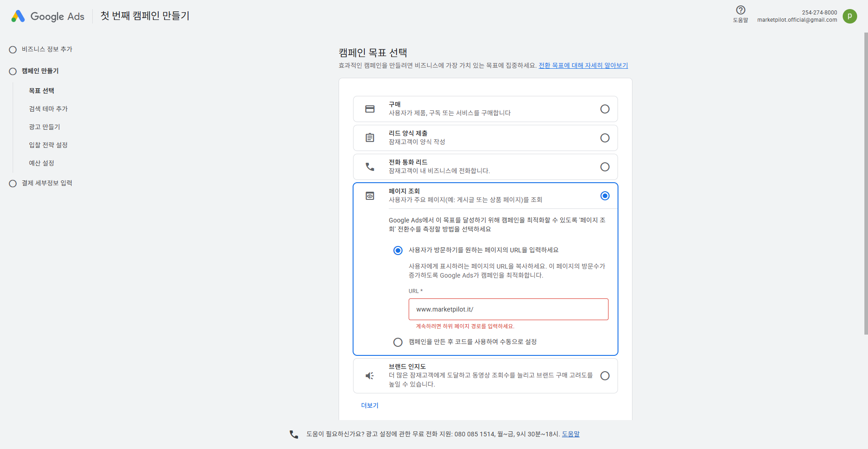Screen dimensions: 868x449
Task: Click the Google Ads logo
Action: point(48,16)
